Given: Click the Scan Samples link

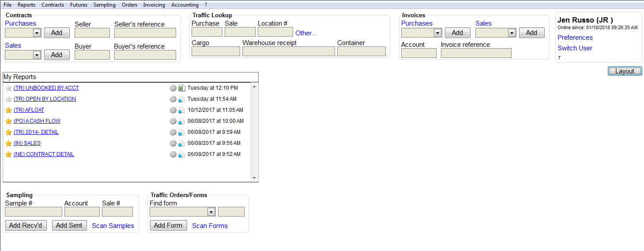Looking at the screenshot, I should point(113,226).
